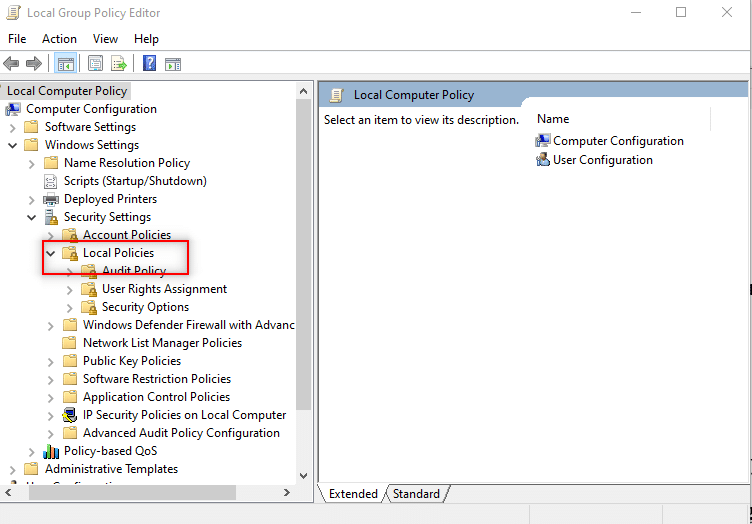The width and height of the screenshot is (752, 524).
Task: Click the Software Settings folder icon
Action: [x=31, y=127]
